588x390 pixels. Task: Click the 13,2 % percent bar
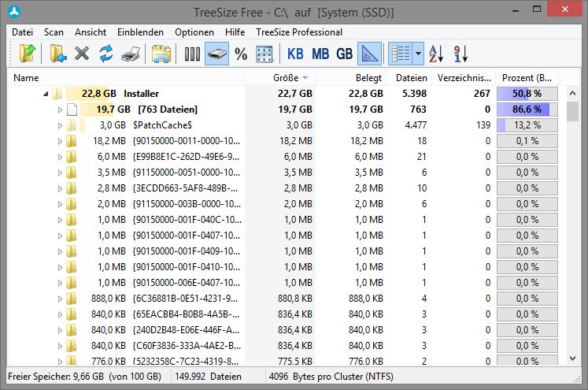[x=527, y=125]
